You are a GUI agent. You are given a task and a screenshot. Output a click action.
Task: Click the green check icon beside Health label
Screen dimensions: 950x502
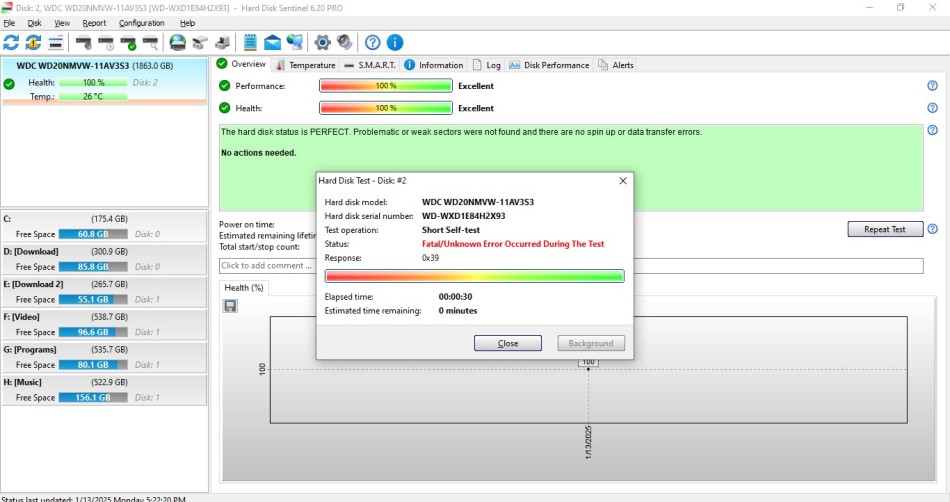point(225,108)
